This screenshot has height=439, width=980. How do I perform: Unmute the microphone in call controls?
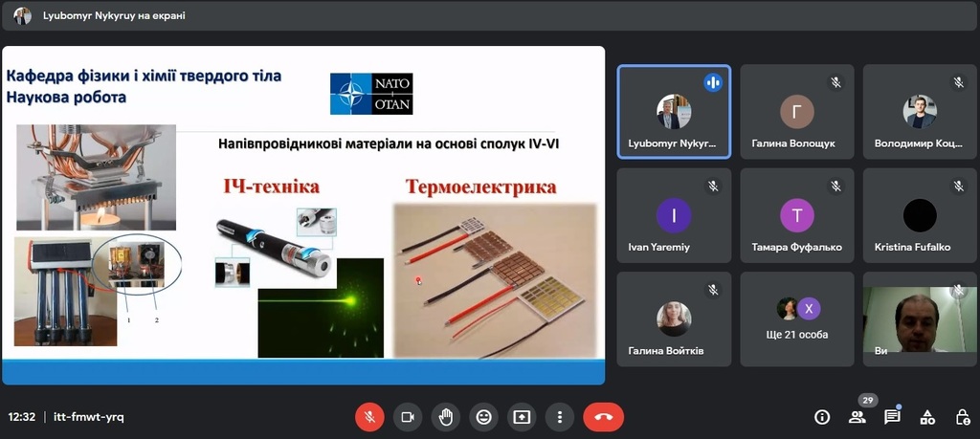coord(369,417)
